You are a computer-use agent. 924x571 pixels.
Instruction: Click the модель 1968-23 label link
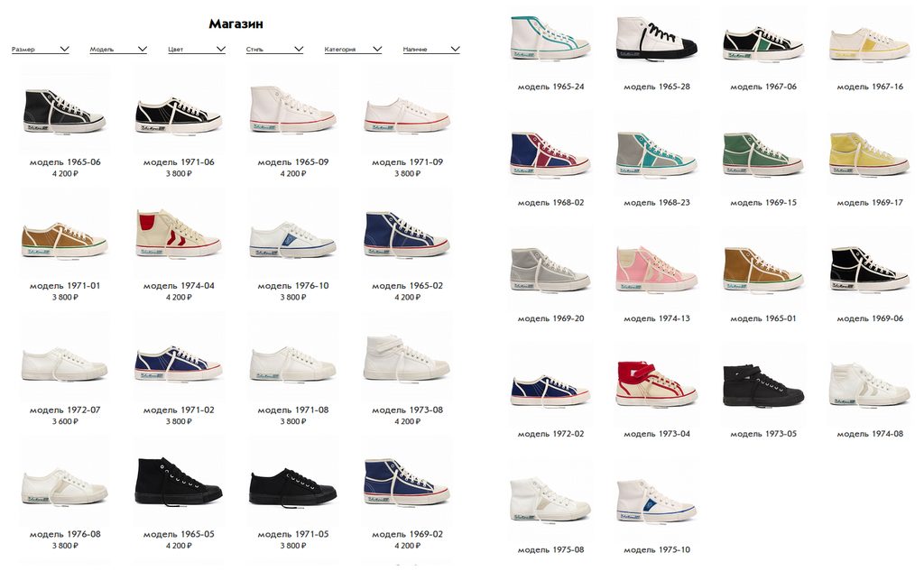click(657, 203)
